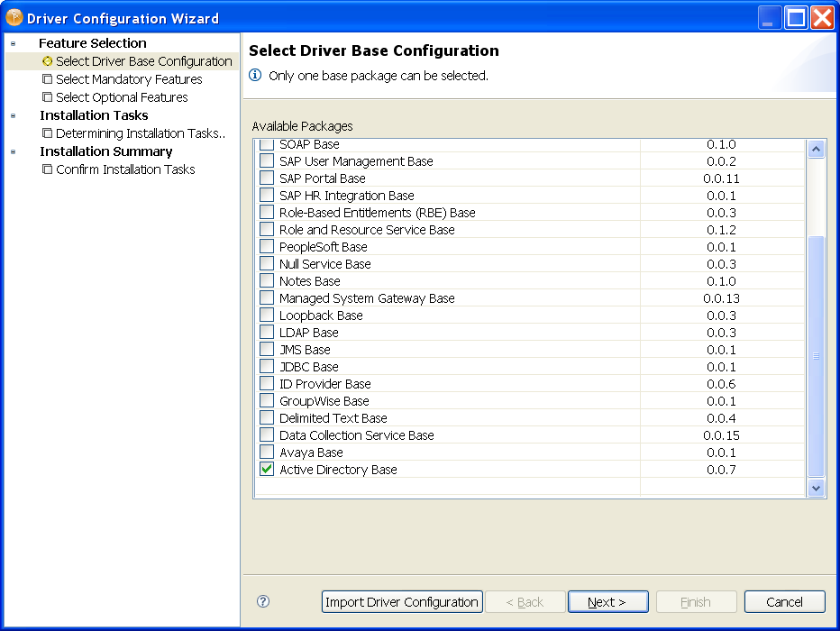
Task: Click the Delimited Text Base package name
Action: 333,418
